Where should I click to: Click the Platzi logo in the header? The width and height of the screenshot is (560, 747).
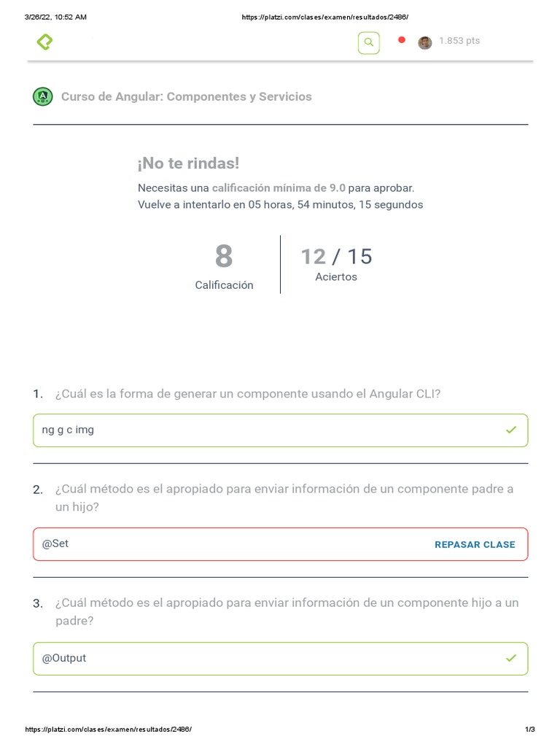pyautogui.click(x=44, y=42)
